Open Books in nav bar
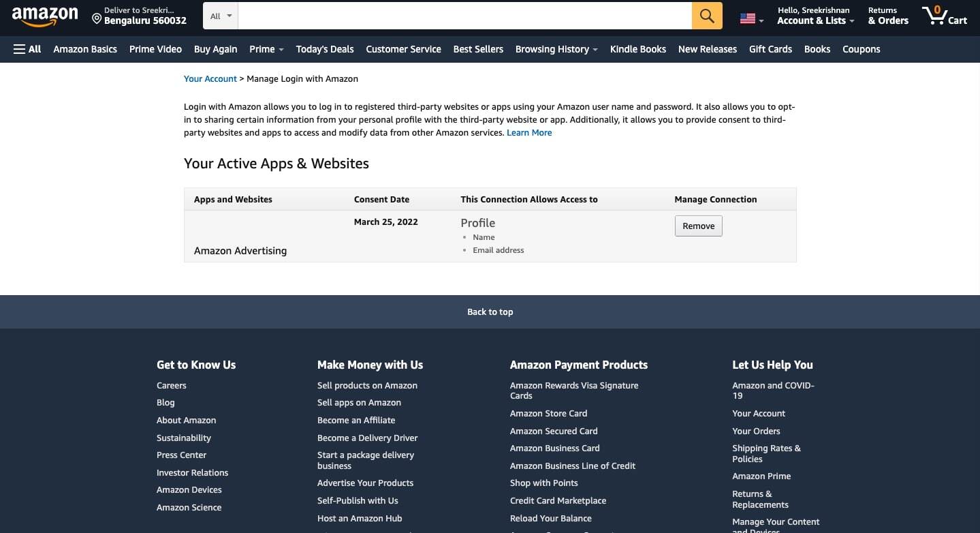The height and width of the screenshot is (533, 980). click(x=817, y=49)
